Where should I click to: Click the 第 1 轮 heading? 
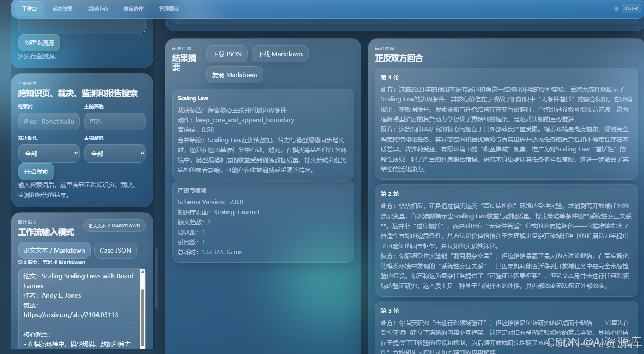tap(390, 77)
